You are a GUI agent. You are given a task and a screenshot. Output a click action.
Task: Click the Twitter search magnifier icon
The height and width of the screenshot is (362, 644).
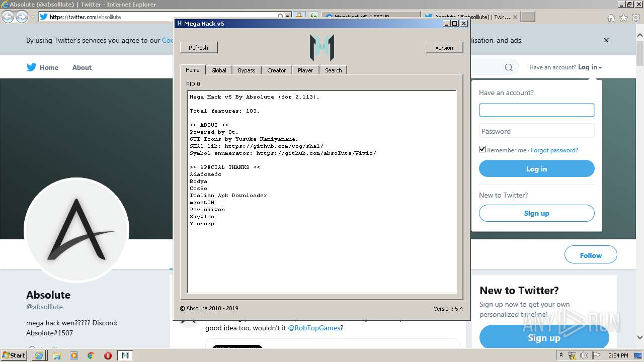click(x=509, y=67)
